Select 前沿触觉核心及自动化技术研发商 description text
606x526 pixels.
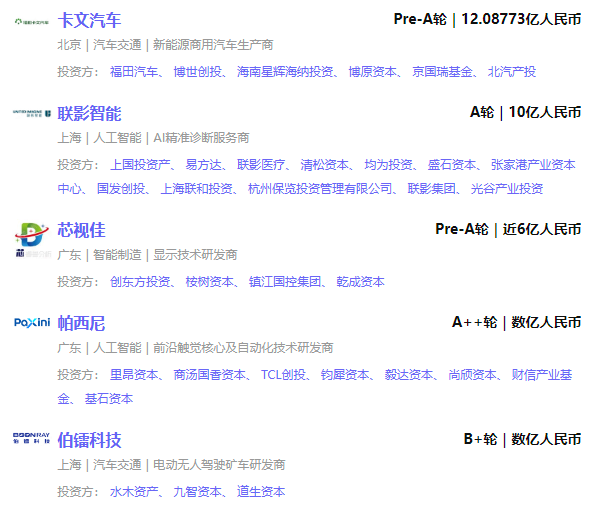tap(243, 348)
